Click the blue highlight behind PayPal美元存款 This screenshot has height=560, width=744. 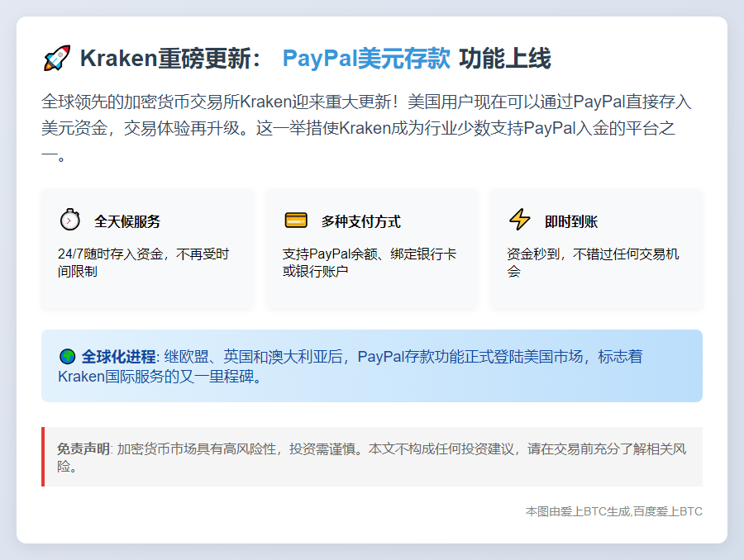click(367, 58)
